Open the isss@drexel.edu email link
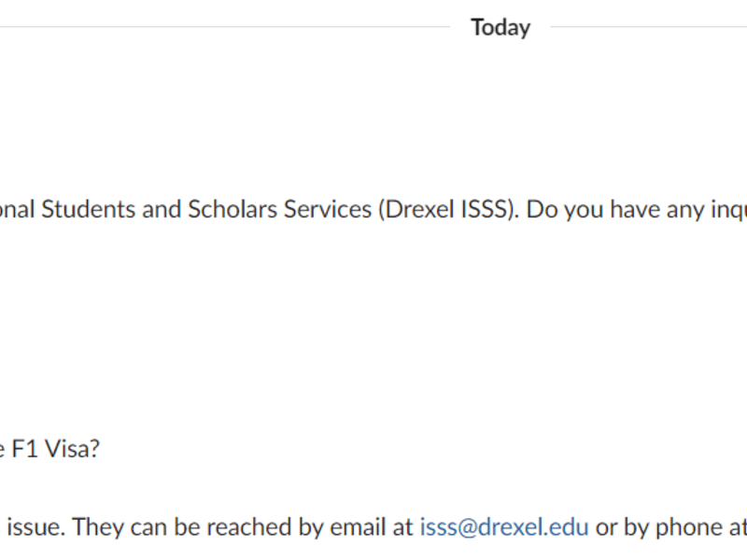747x560 pixels. [x=504, y=527]
